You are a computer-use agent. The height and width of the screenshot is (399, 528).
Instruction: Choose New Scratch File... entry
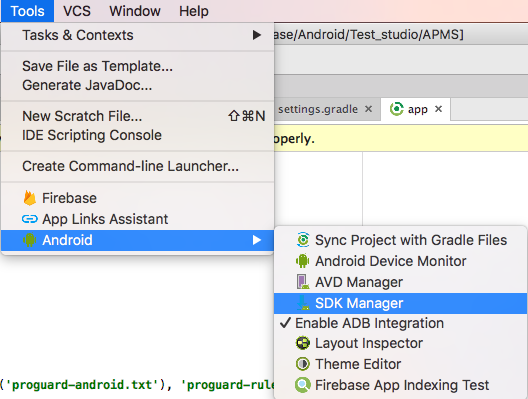pyautogui.click(x=137, y=116)
